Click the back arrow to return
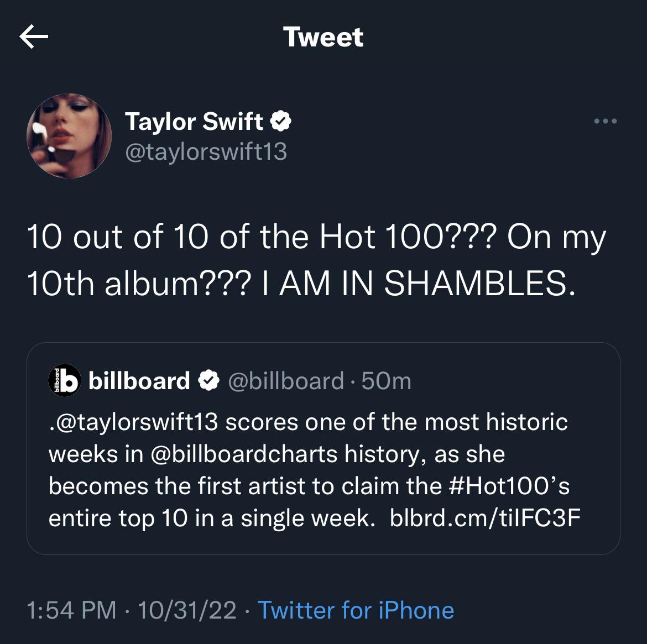 tap(33, 36)
